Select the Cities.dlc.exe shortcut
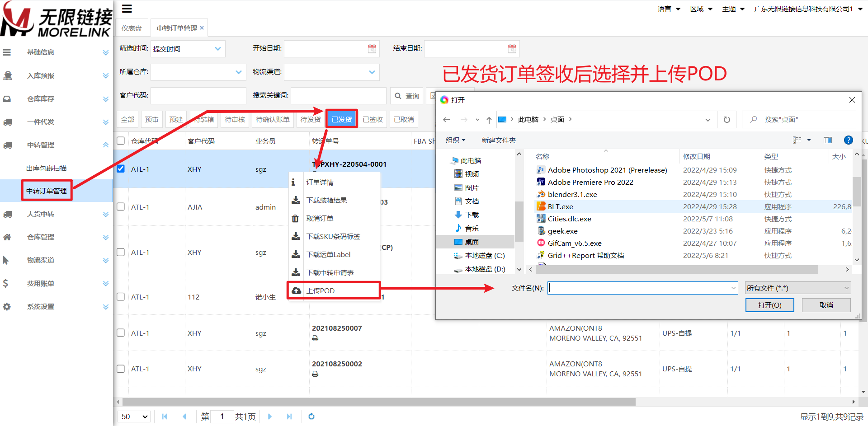This screenshot has height=426, width=868. pyautogui.click(x=570, y=219)
